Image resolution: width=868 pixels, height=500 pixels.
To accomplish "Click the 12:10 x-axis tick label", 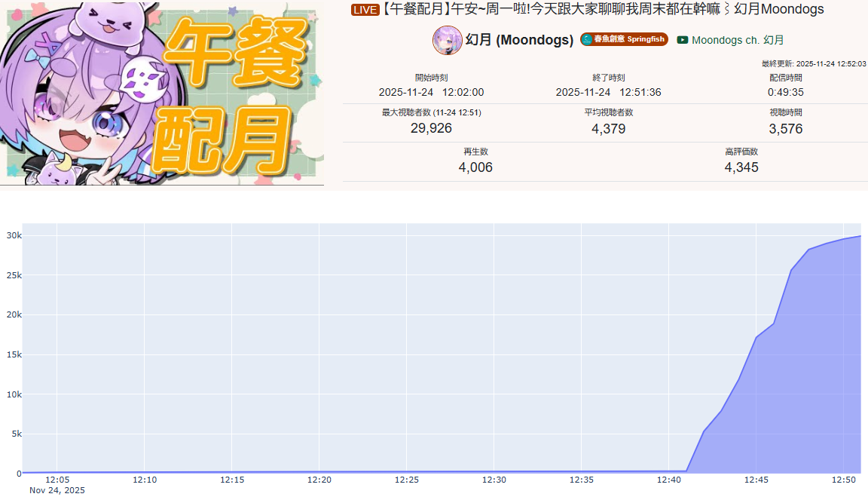I will [x=145, y=480].
